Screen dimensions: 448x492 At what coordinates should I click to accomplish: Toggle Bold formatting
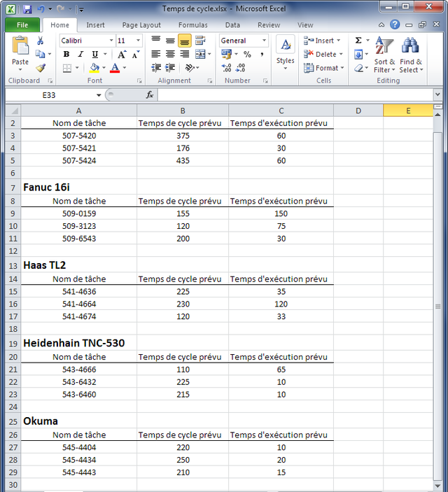click(66, 55)
